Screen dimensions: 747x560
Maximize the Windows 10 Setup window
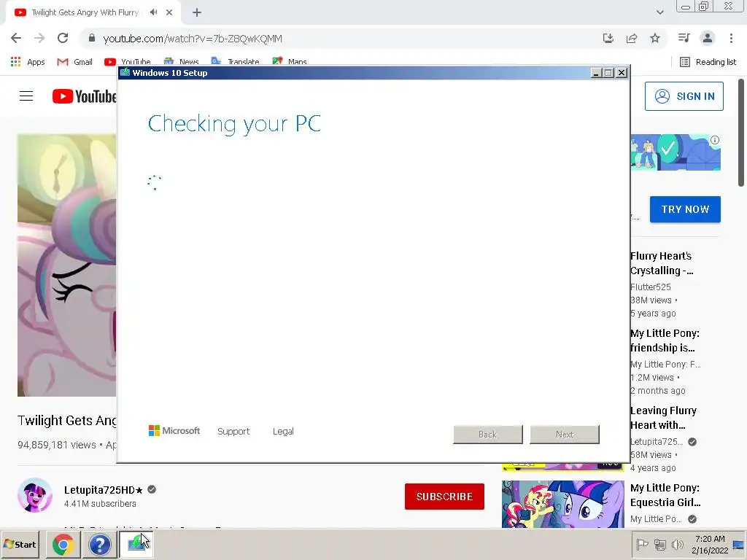coord(608,73)
